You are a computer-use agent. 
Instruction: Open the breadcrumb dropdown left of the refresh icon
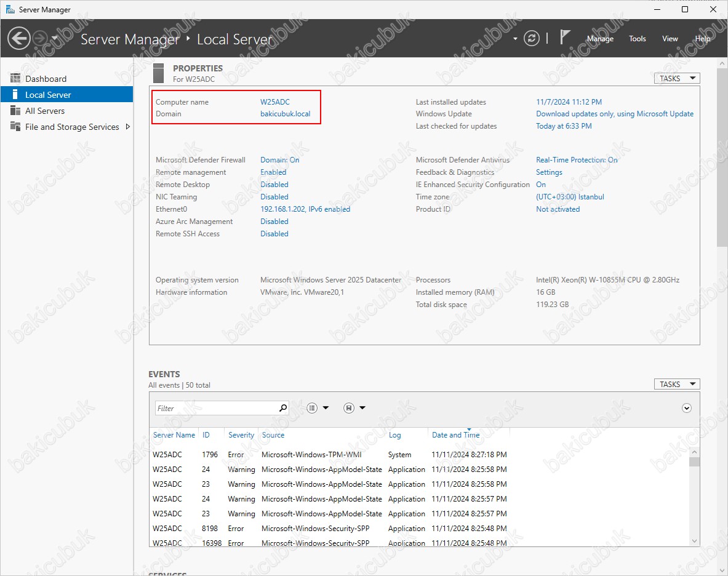pyautogui.click(x=515, y=39)
